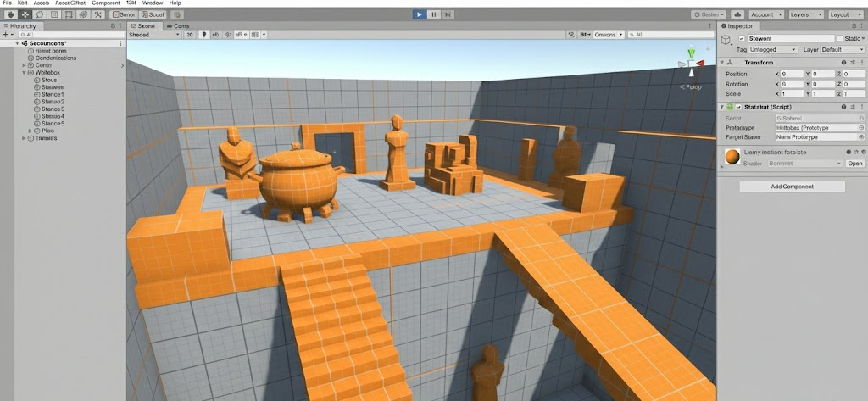Select the Move tool in toolbar
Image resolution: width=868 pixels, height=401 pixels.
[25, 14]
